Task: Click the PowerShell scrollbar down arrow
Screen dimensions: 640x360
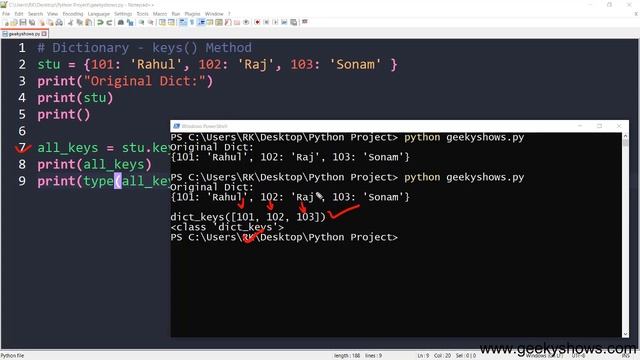Action: click(625, 334)
